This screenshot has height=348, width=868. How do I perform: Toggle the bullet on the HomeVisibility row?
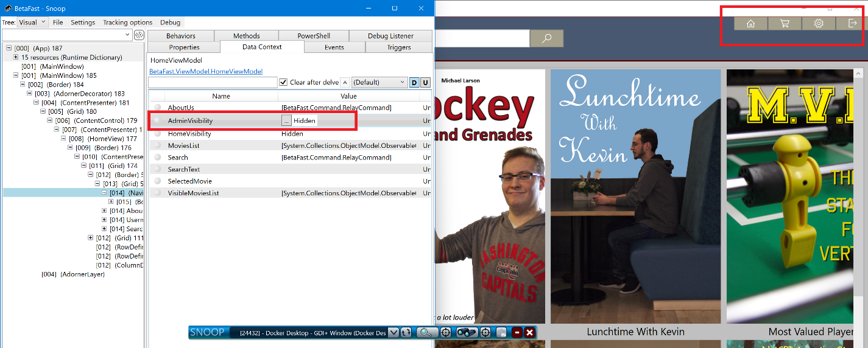point(157,134)
